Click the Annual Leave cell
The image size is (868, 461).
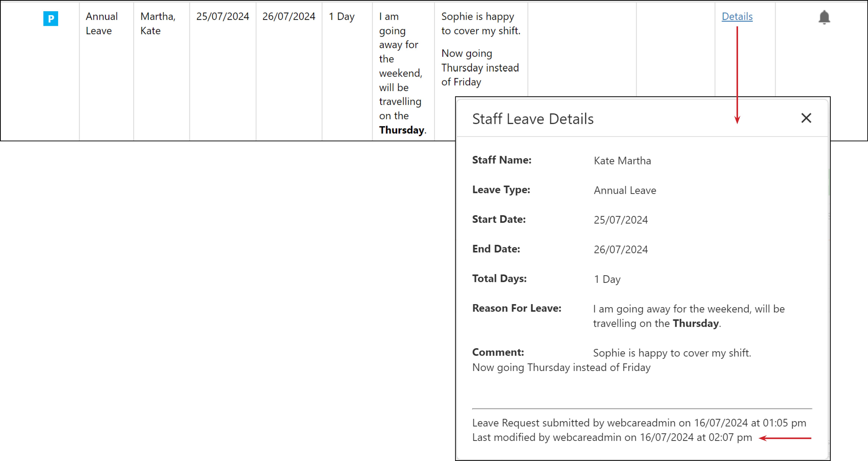102,24
